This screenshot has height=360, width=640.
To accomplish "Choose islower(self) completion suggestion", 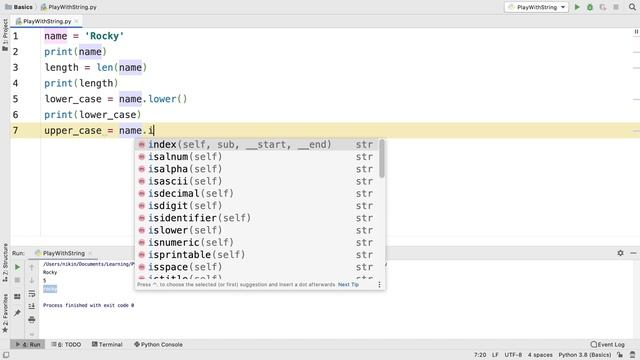I will 257,230.
